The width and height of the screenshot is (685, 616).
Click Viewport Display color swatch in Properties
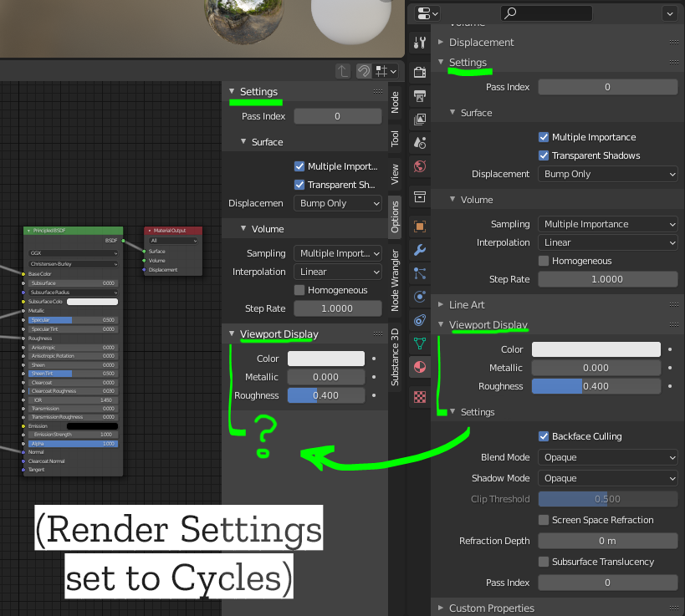tap(596, 349)
